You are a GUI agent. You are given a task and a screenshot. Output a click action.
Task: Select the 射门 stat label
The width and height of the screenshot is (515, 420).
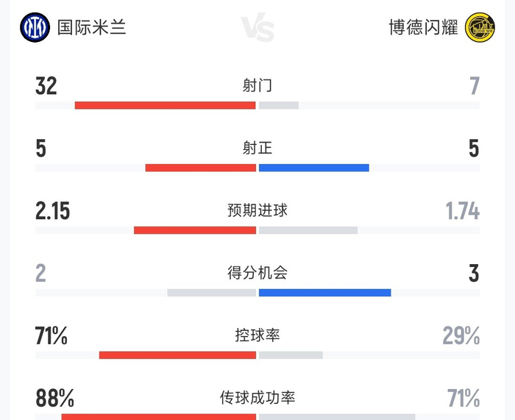[x=257, y=85]
